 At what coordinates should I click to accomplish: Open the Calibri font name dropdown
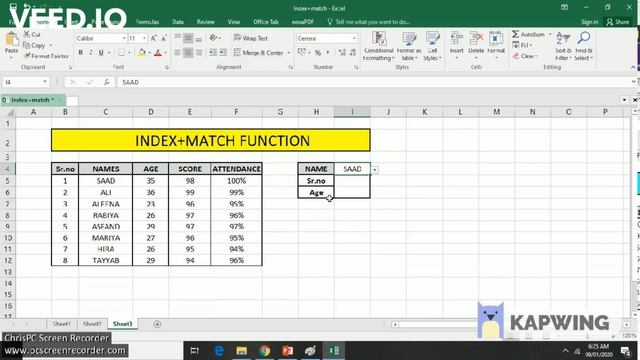[124, 38]
